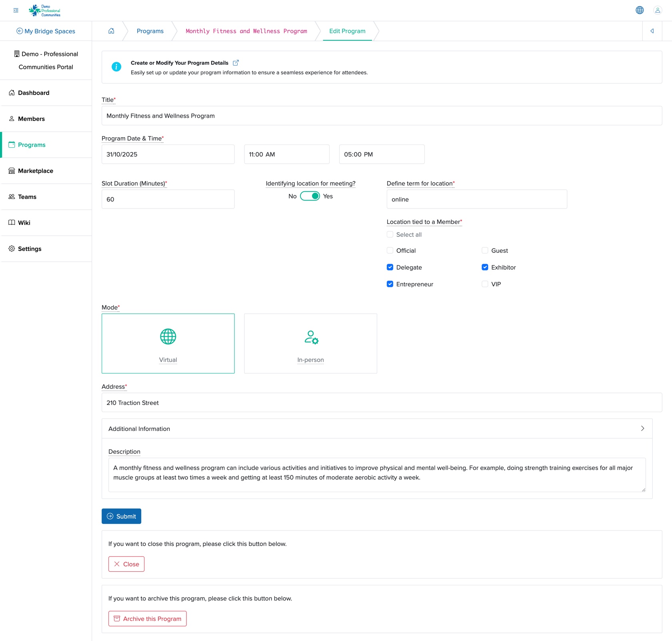Open Programs in the sidebar
The height and width of the screenshot is (641, 672).
point(46,145)
